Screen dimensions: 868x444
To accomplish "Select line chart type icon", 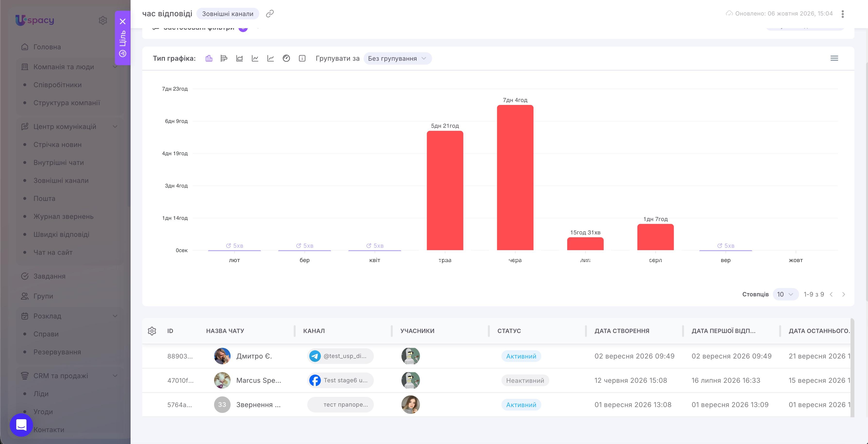I will click(x=255, y=58).
